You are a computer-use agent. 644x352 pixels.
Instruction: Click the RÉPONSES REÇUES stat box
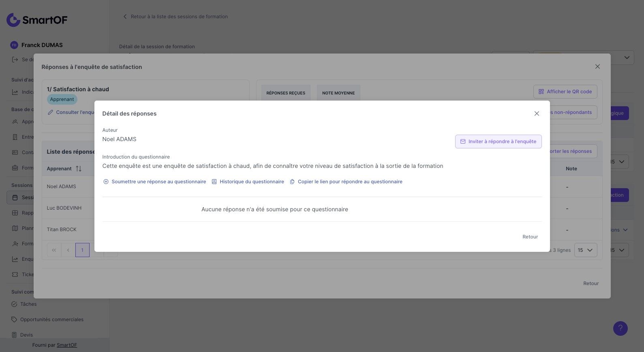[x=286, y=93]
